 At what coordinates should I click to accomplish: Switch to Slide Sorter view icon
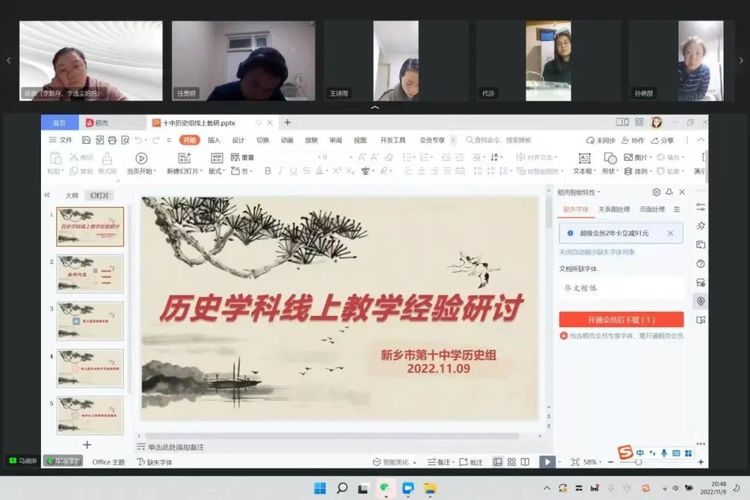point(512,462)
